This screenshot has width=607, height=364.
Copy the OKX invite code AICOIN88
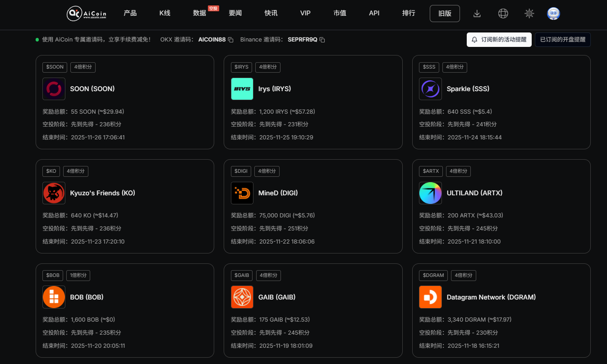pos(231,40)
